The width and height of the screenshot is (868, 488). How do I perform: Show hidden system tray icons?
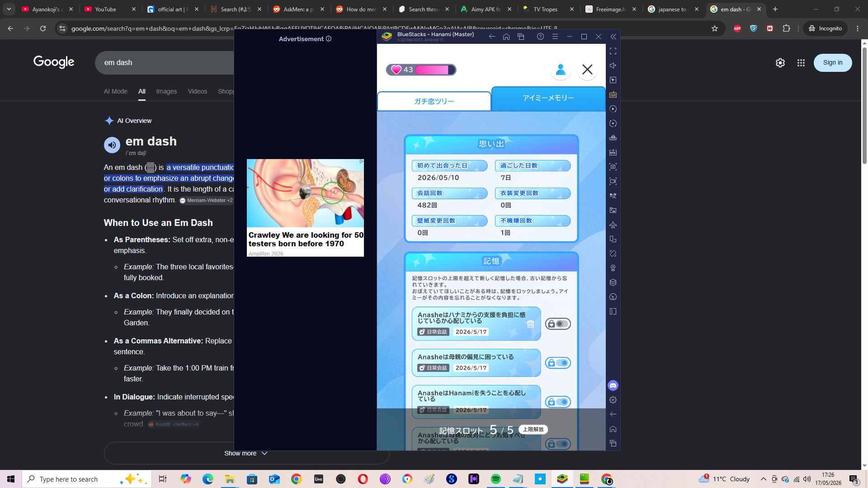(764, 479)
